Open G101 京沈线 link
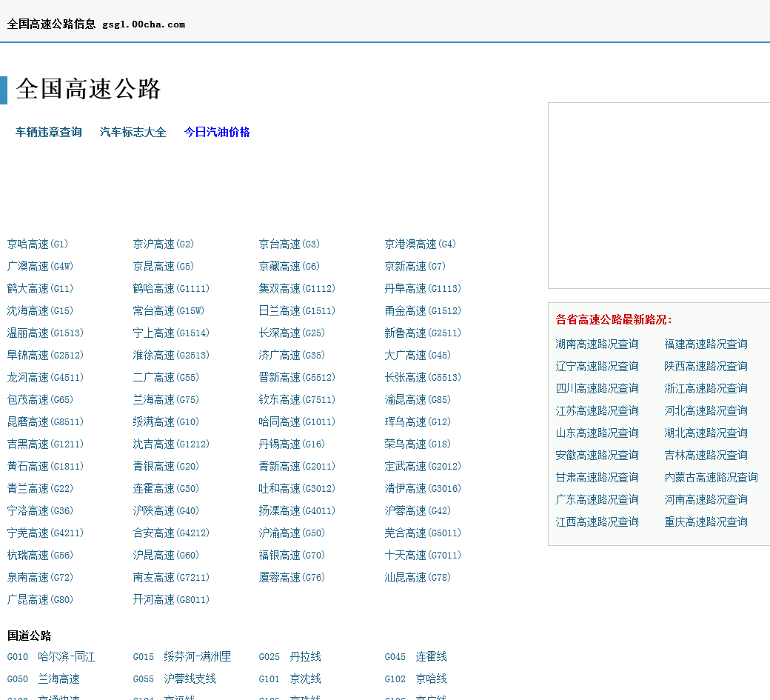This screenshot has height=700, width=770. click(289, 679)
